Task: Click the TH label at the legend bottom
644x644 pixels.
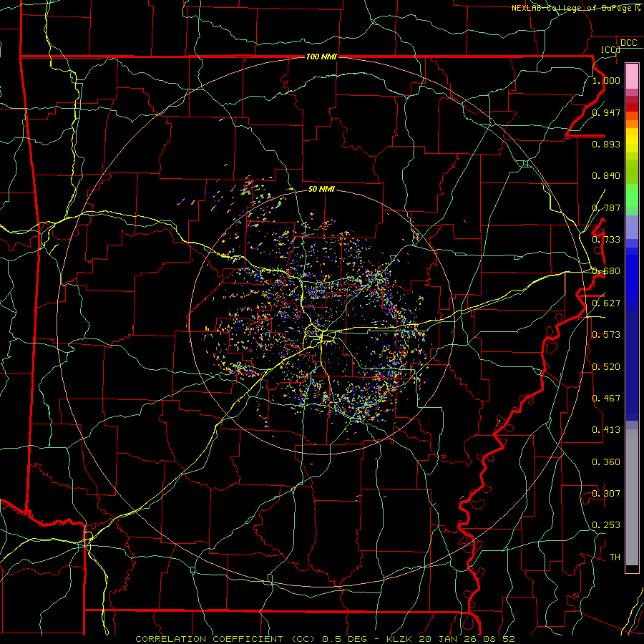Action: pos(615,557)
